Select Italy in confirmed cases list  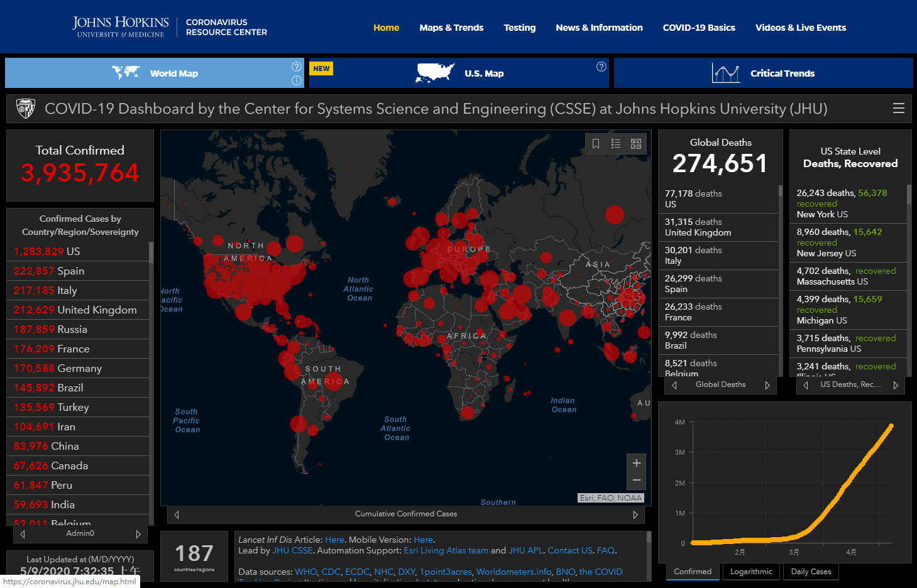78,290
